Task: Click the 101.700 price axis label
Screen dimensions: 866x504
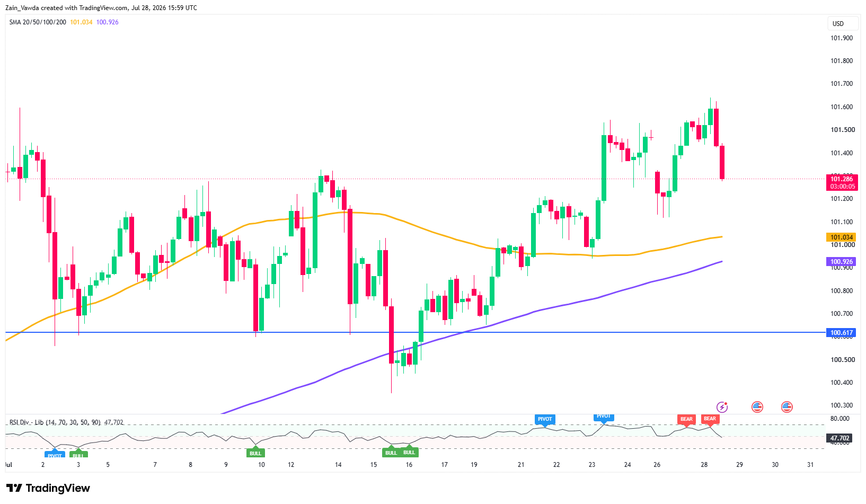Action: coord(842,84)
